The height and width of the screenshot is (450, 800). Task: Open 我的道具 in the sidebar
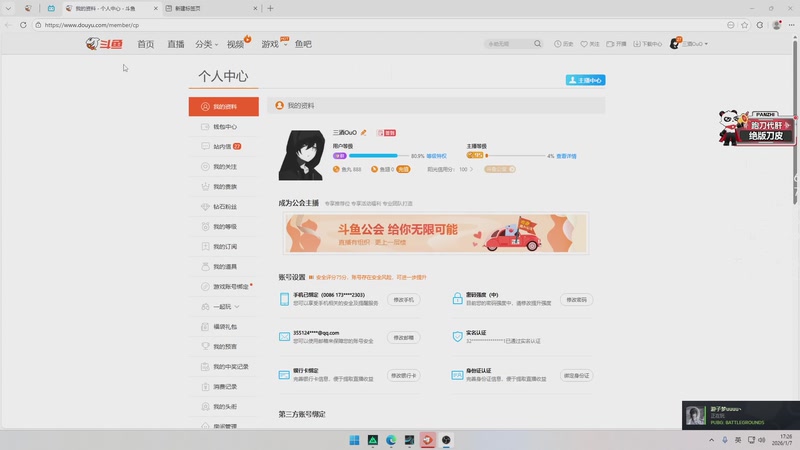coord(223,267)
